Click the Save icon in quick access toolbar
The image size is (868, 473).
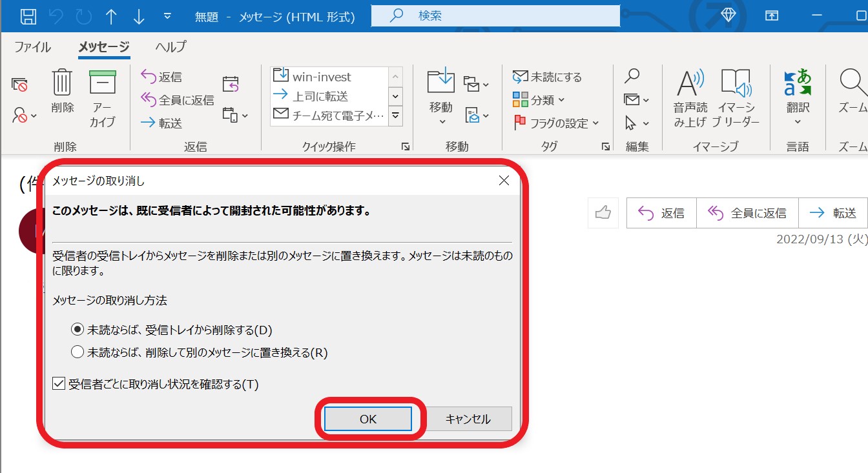pos(28,16)
